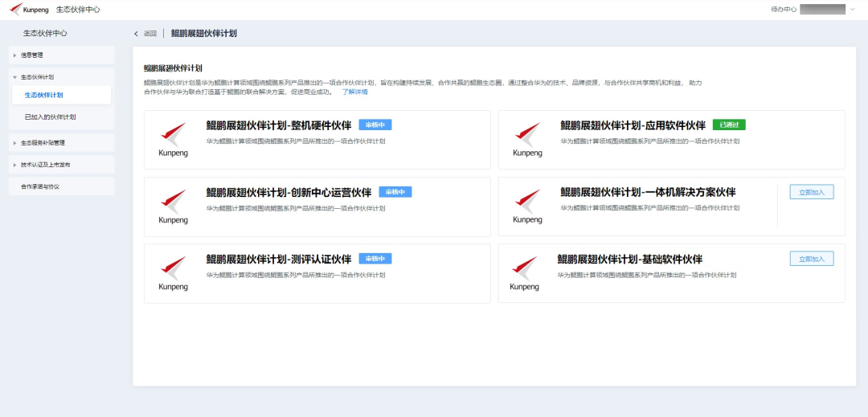Click 立即加入 for 一体机解决方案伙伴
The image size is (868, 417).
pyautogui.click(x=812, y=192)
